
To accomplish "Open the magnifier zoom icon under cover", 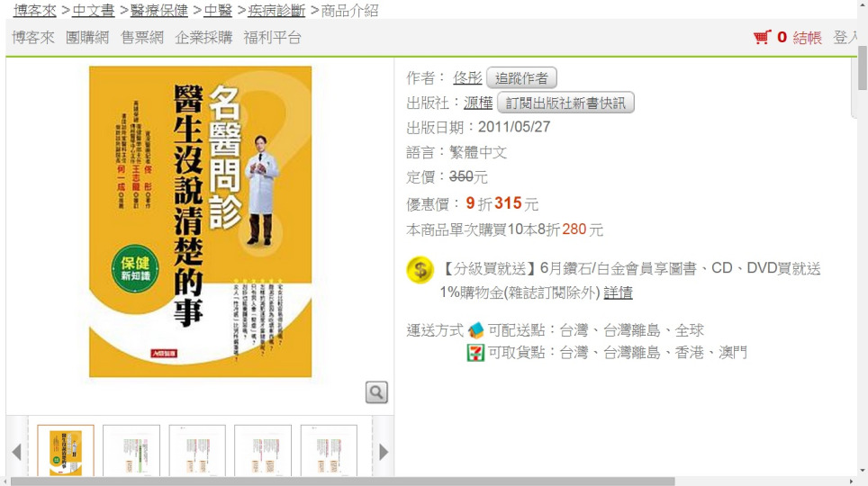I will point(376,392).
